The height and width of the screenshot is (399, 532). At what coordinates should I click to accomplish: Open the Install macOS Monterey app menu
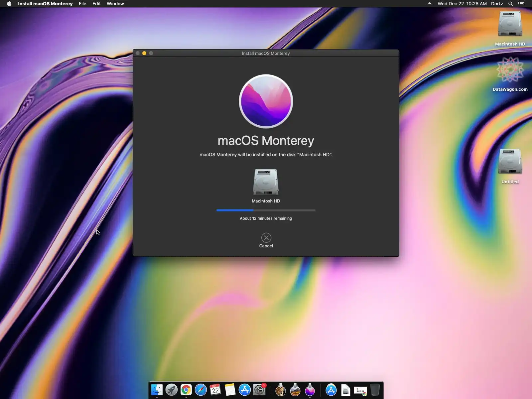pos(45,4)
